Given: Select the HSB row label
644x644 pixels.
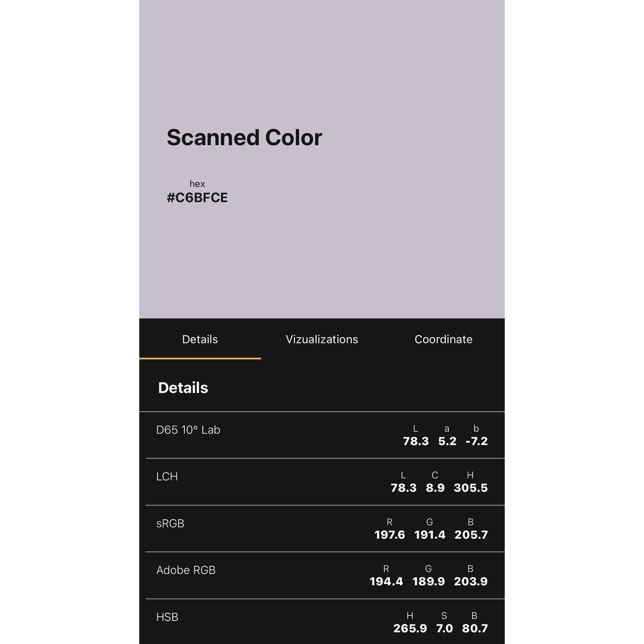Looking at the screenshot, I should coord(167,617).
